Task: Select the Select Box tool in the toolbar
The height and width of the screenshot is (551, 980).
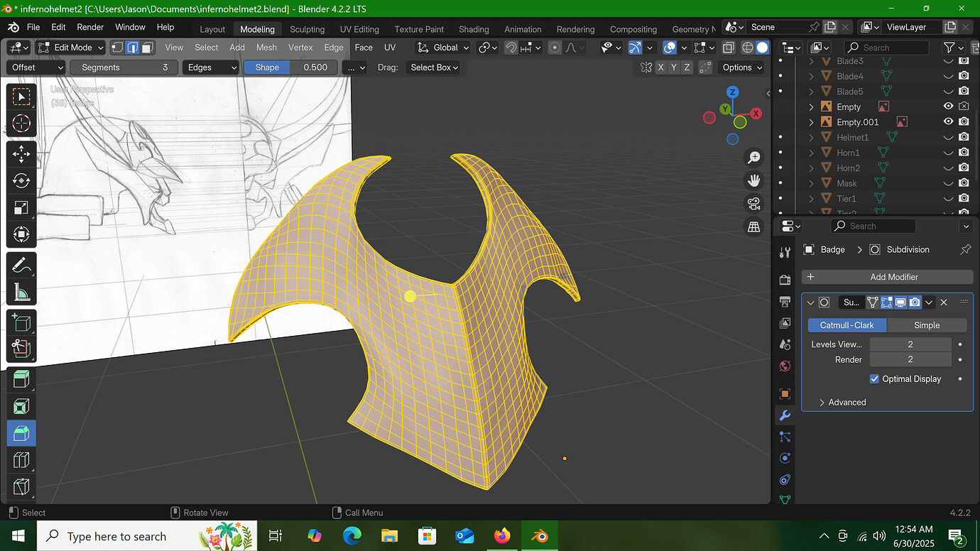Action: 21,97
